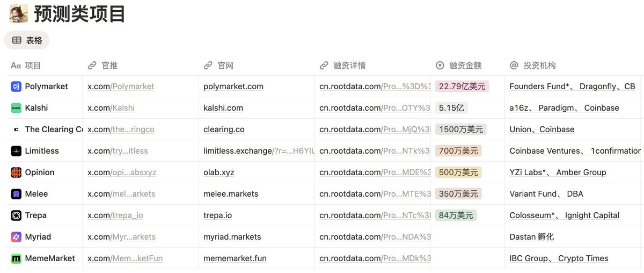
Task: Click the 84万美元 green tag
Action: click(456, 215)
